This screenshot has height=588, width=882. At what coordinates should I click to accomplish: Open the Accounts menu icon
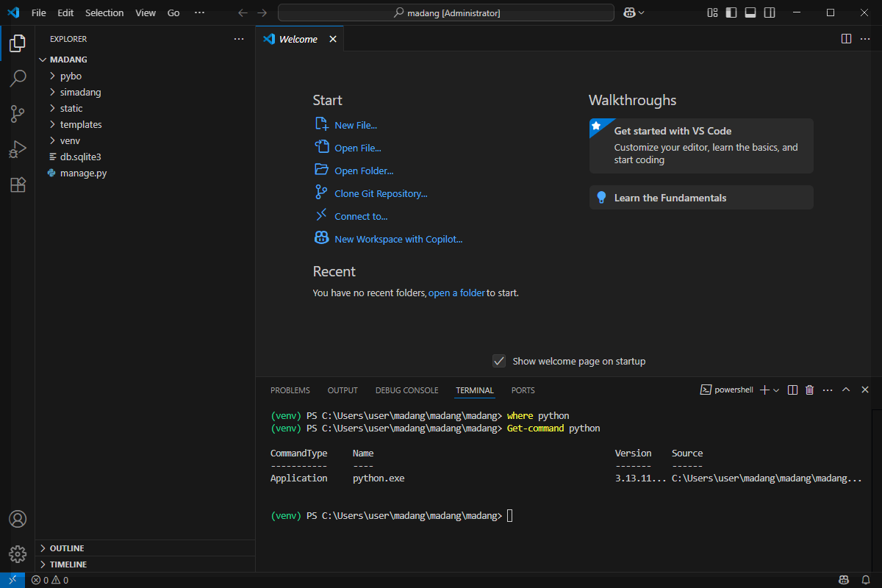pyautogui.click(x=18, y=519)
